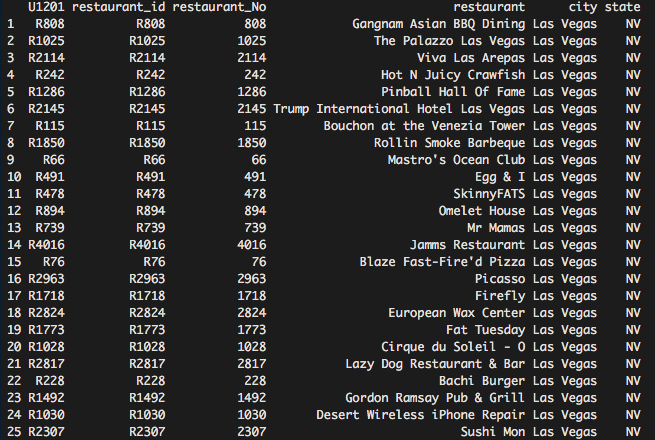
Task: Click restaurant_No value 66
Action: tap(259, 160)
